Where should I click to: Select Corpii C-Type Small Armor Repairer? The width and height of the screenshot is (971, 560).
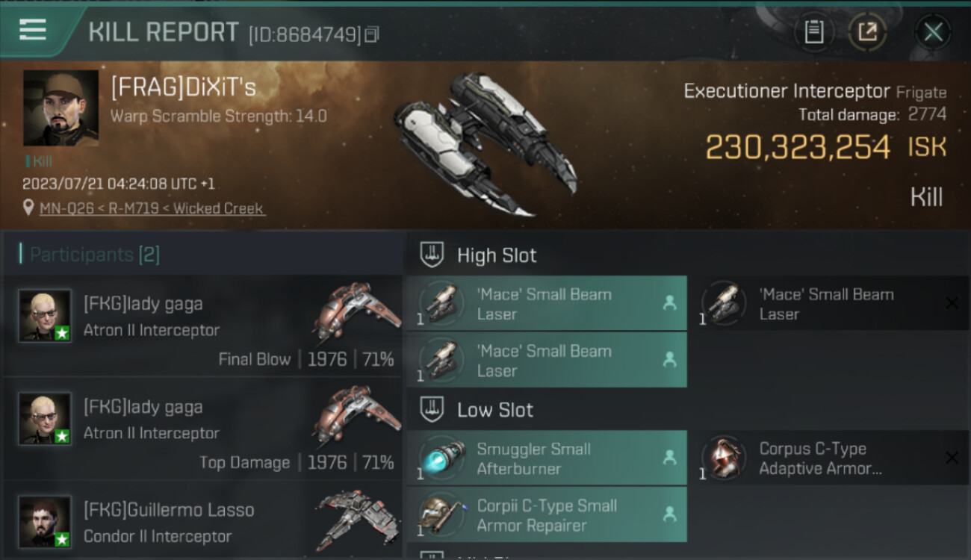tap(545, 514)
